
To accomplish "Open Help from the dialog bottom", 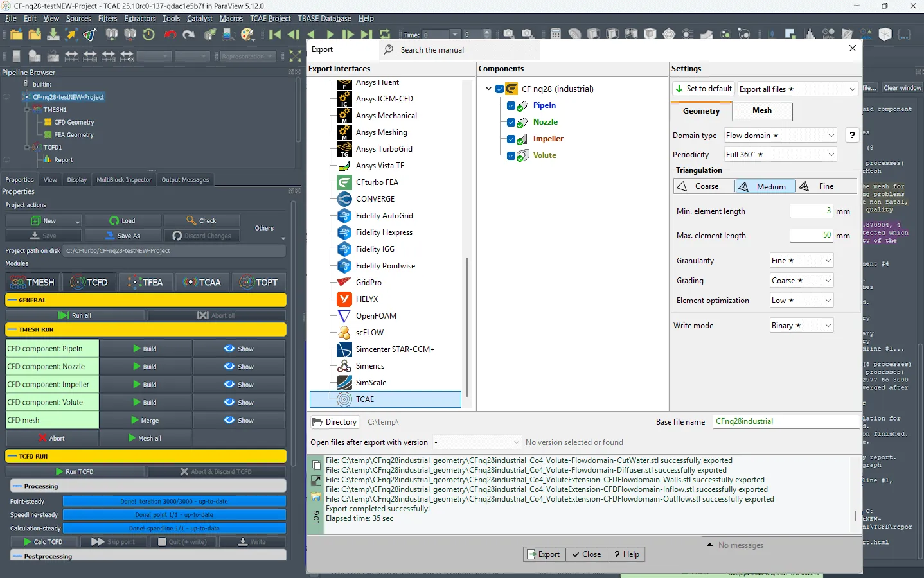I will [x=626, y=554].
